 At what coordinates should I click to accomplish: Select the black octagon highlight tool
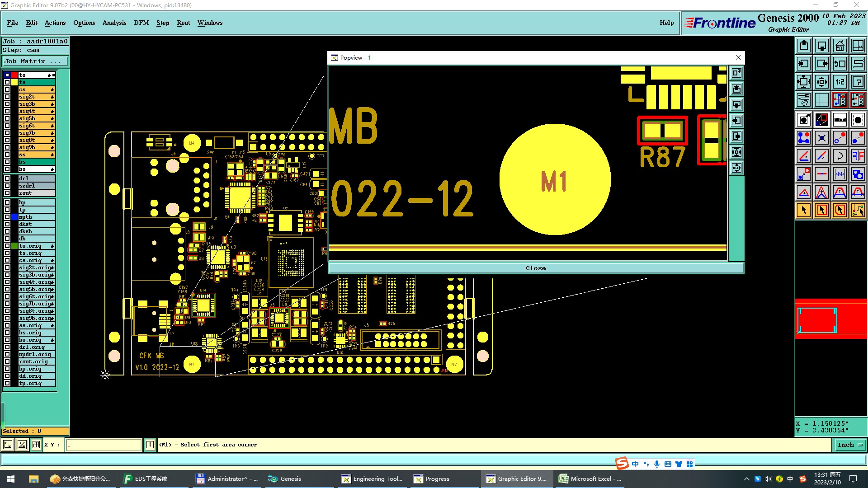tap(858, 120)
